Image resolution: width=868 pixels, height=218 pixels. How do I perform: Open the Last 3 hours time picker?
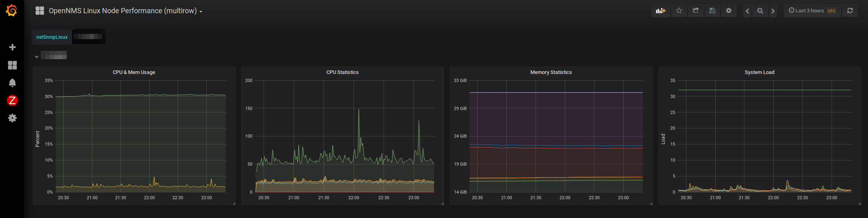(x=812, y=11)
